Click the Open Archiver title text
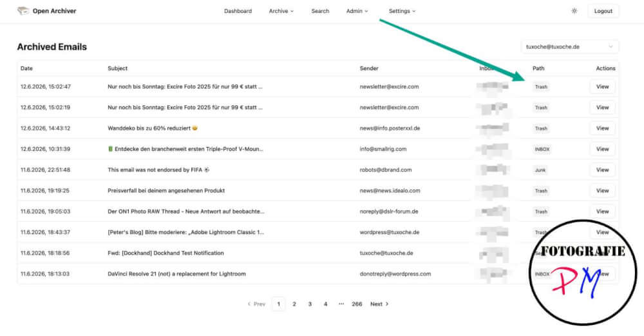This screenshot has height=336, width=644. 54,11
